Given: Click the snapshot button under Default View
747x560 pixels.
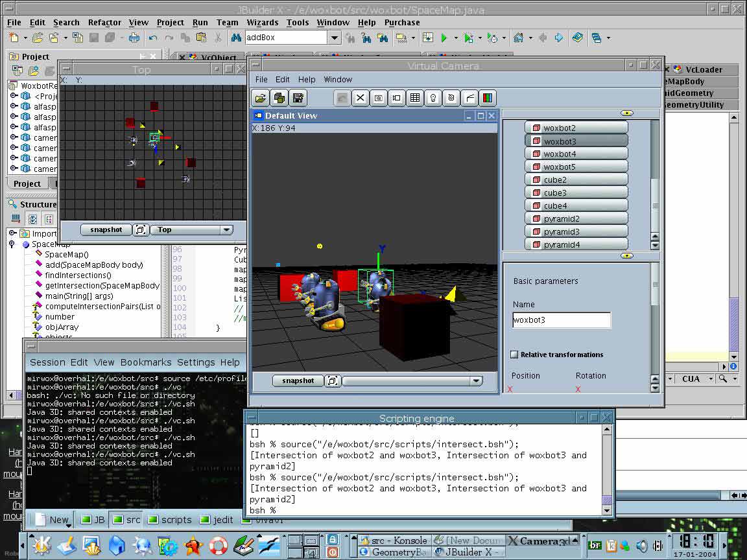Looking at the screenshot, I should pyautogui.click(x=298, y=381).
